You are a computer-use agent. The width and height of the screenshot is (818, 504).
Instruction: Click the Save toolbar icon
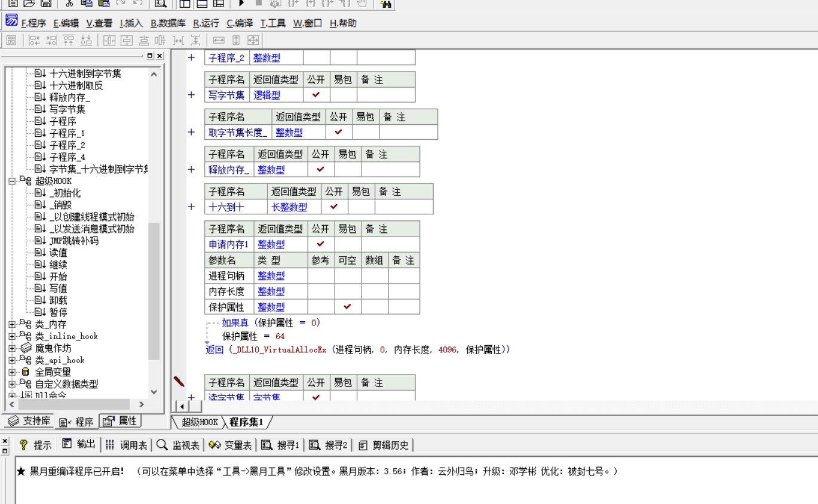(45, 3)
